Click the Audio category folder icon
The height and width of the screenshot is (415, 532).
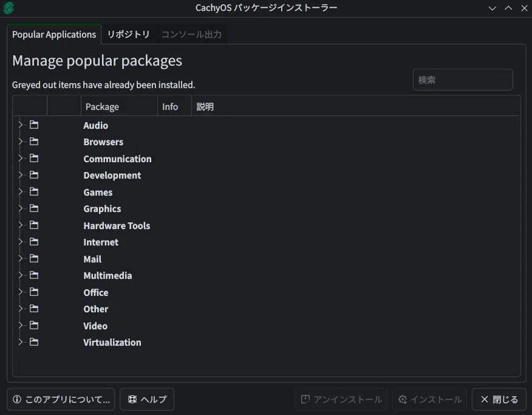33,125
